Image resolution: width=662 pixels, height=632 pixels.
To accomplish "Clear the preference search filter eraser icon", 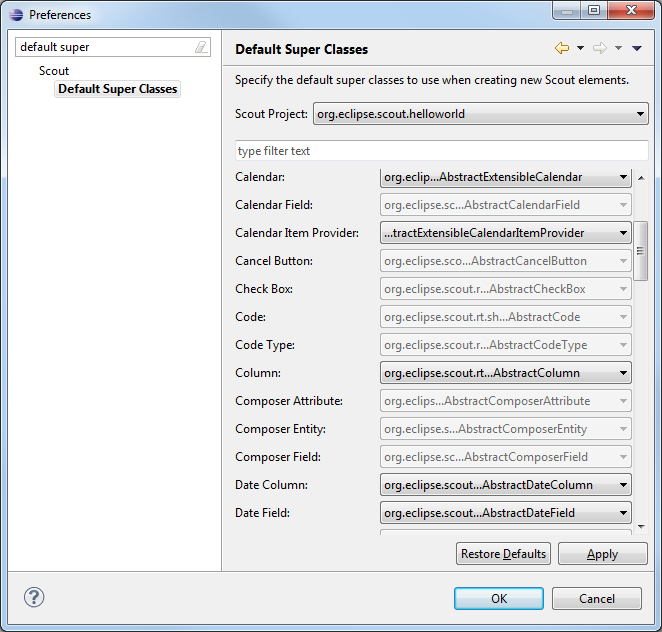I will 201,47.
